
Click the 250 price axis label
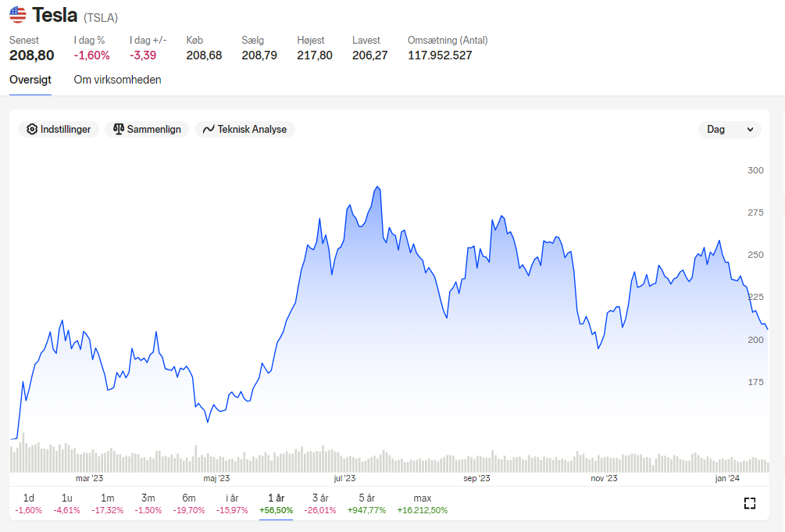pos(755,255)
